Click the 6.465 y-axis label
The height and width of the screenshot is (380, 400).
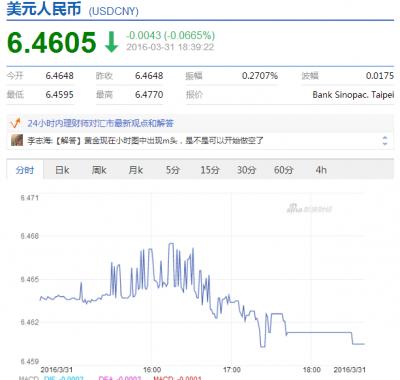click(x=30, y=279)
